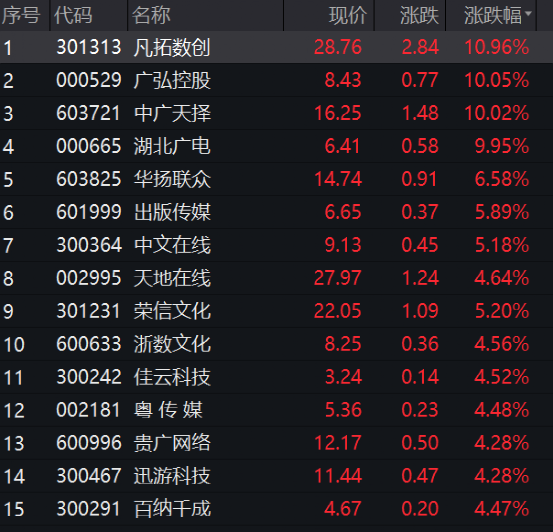Click price 27.97 of 天地在线
This screenshot has height=532, width=553.
[x=338, y=278]
